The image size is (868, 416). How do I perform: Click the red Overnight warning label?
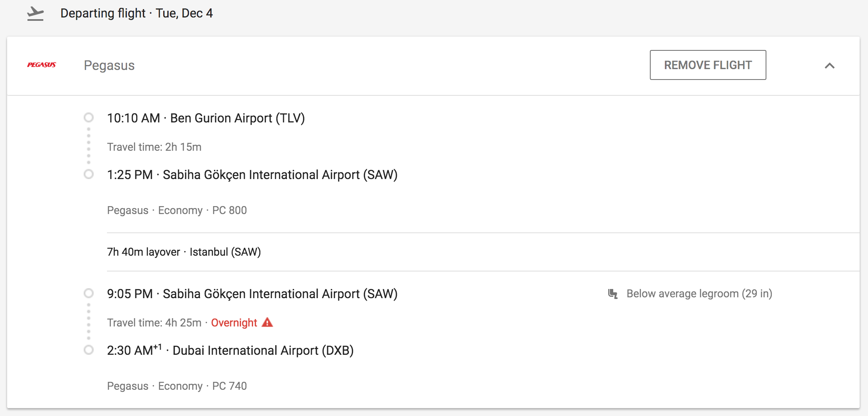coord(234,323)
